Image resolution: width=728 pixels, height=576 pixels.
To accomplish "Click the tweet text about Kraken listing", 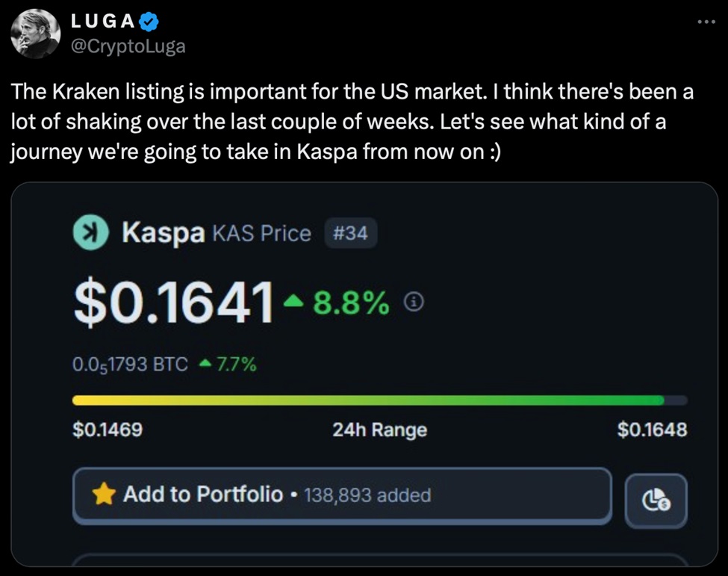I will click(x=351, y=122).
